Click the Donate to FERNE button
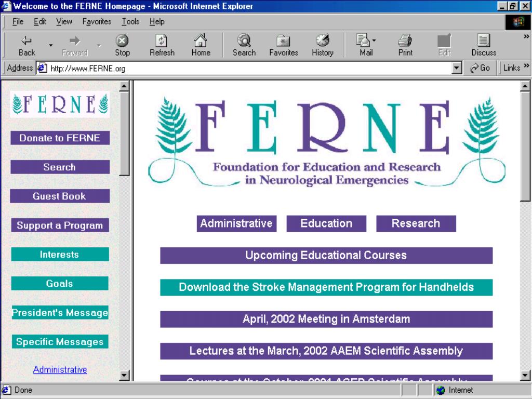 (x=60, y=138)
